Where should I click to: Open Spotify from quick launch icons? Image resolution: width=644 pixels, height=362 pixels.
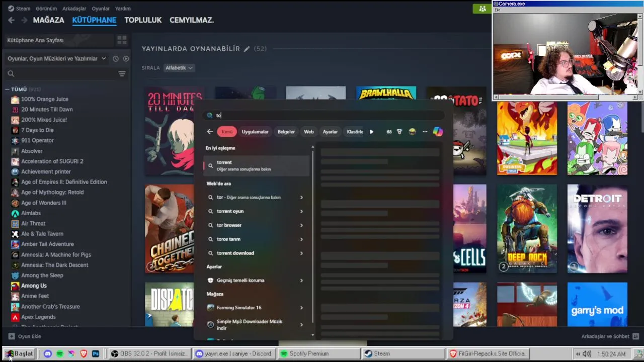pyautogui.click(x=60, y=354)
